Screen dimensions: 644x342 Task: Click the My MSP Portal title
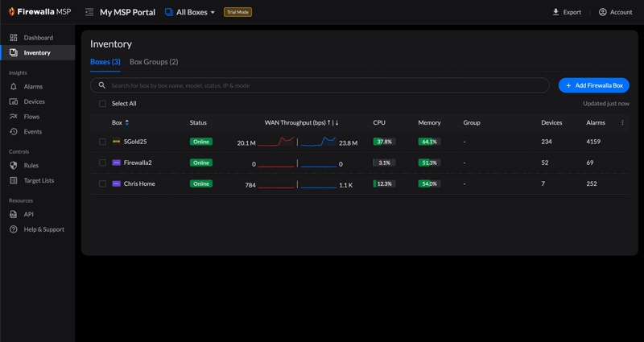[128, 12]
